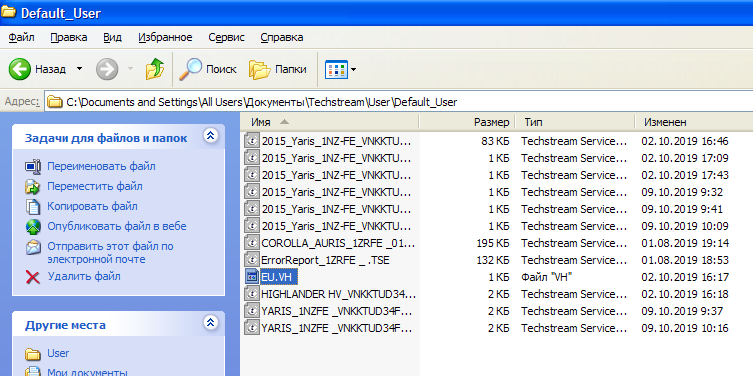753x376 pixels.
Task: Open the Сервис menu
Action: [226, 37]
